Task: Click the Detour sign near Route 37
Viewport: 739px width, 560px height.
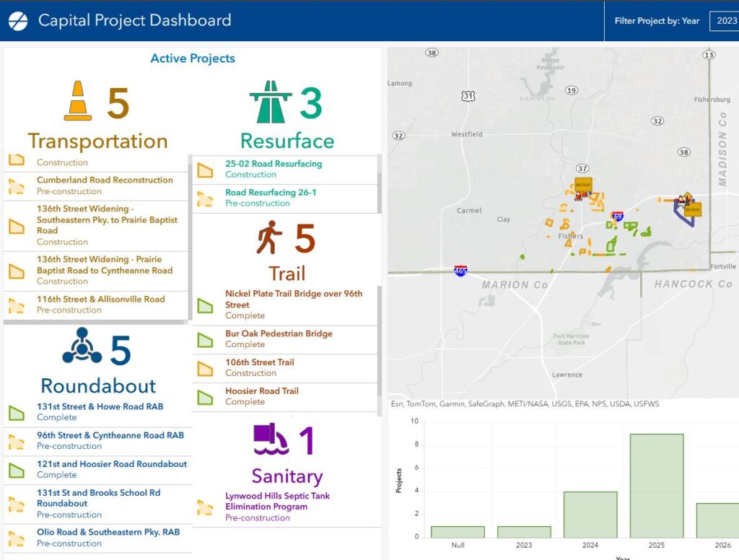Action: (x=582, y=185)
